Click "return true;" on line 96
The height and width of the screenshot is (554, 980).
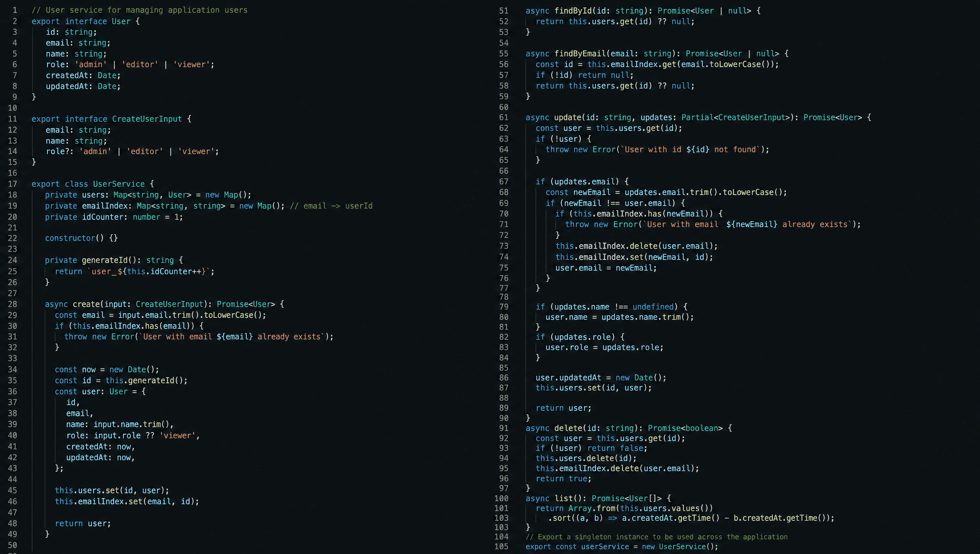(x=564, y=479)
